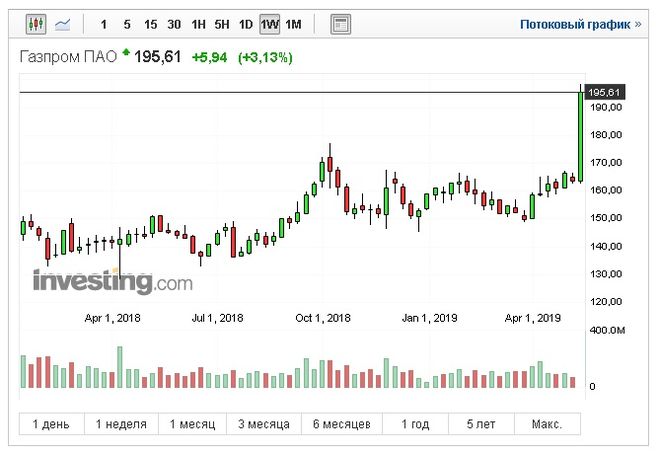Switch to the line chart icon

[63, 24]
